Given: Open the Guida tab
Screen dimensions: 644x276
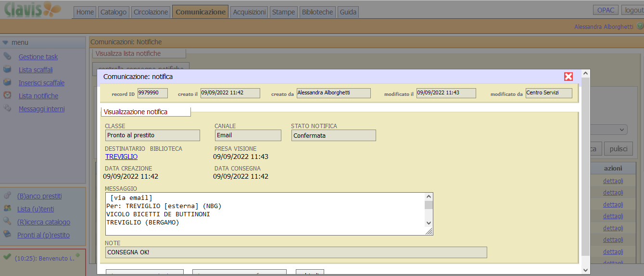Looking at the screenshot, I should coord(348,12).
